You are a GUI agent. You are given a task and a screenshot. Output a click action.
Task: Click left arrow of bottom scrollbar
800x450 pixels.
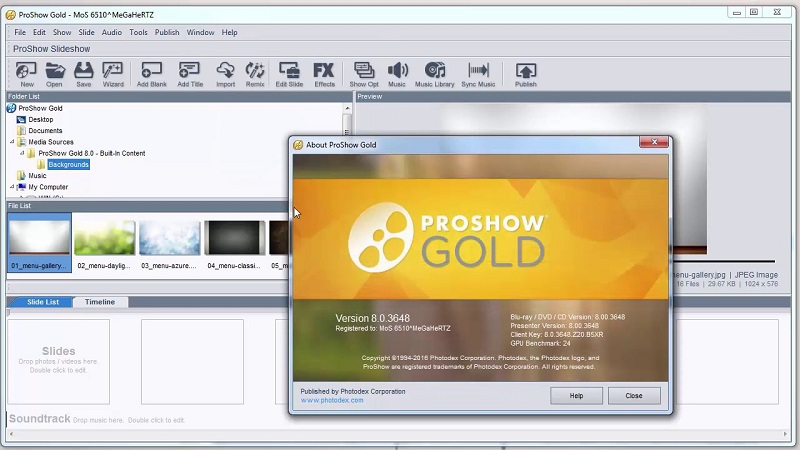pos(12,435)
